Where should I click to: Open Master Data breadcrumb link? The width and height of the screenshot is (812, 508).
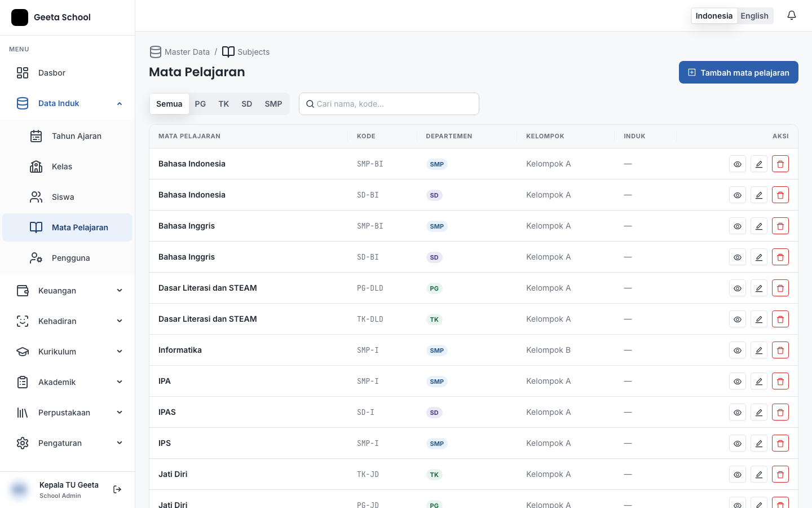coord(180,52)
